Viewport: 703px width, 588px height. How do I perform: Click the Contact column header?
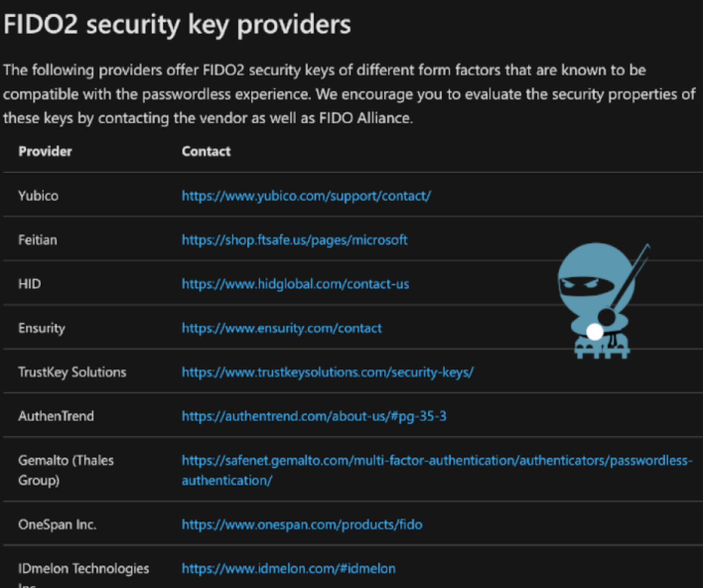pyautogui.click(x=206, y=151)
